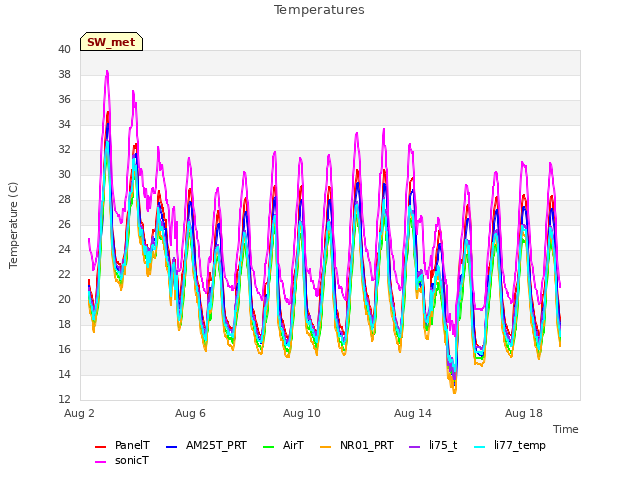Click the cyan li77_temp color marker

click(x=480, y=447)
